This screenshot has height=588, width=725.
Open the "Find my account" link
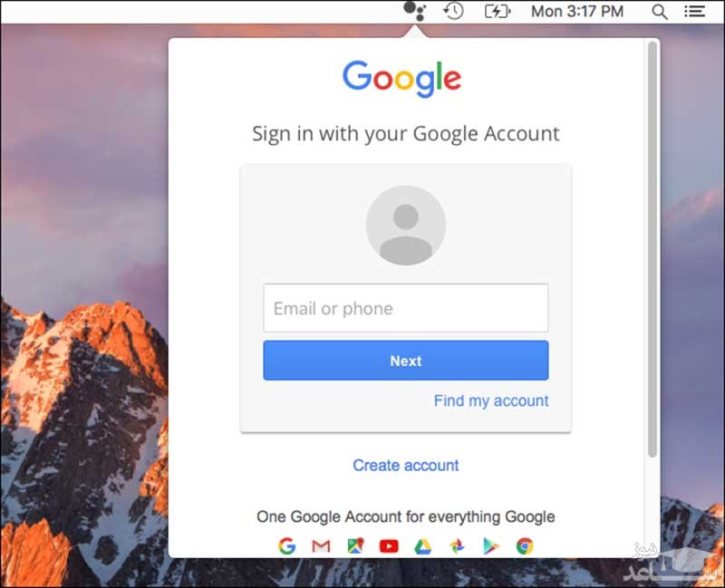click(491, 400)
